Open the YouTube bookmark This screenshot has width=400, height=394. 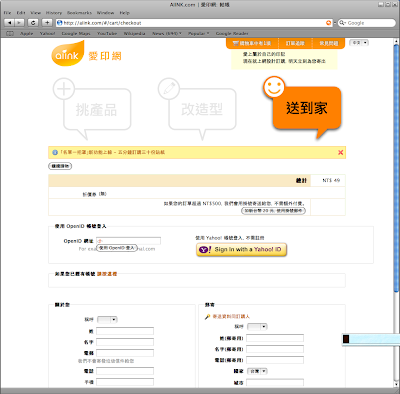[107, 33]
